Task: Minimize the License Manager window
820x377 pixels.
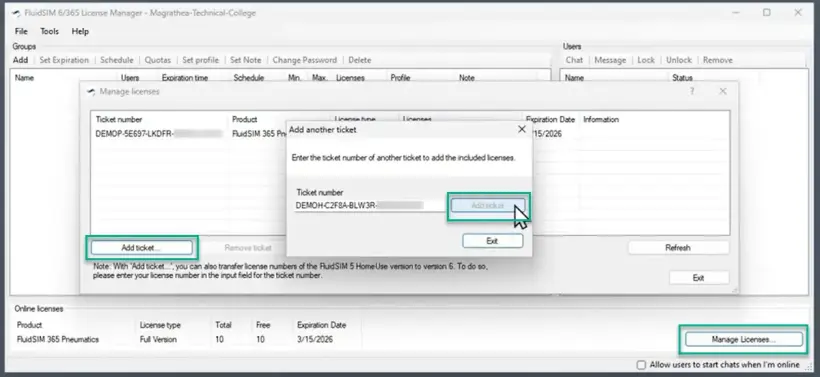Action: pyautogui.click(x=736, y=13)
